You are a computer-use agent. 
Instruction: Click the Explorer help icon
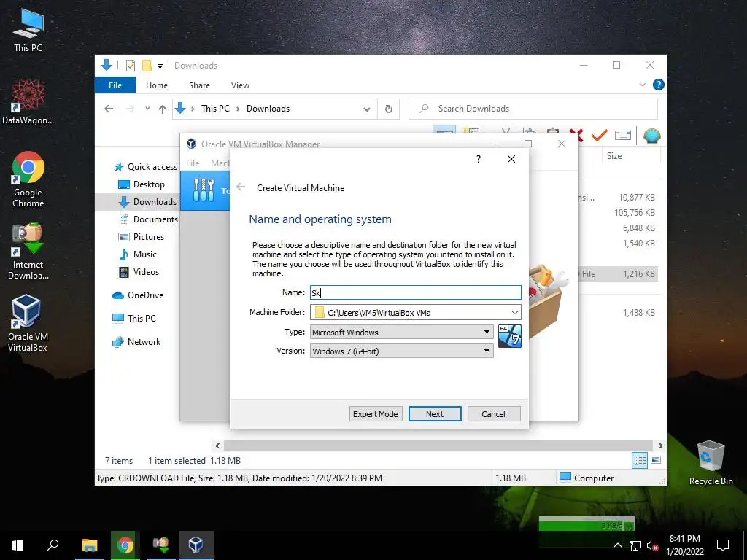(x=659, y=85)
